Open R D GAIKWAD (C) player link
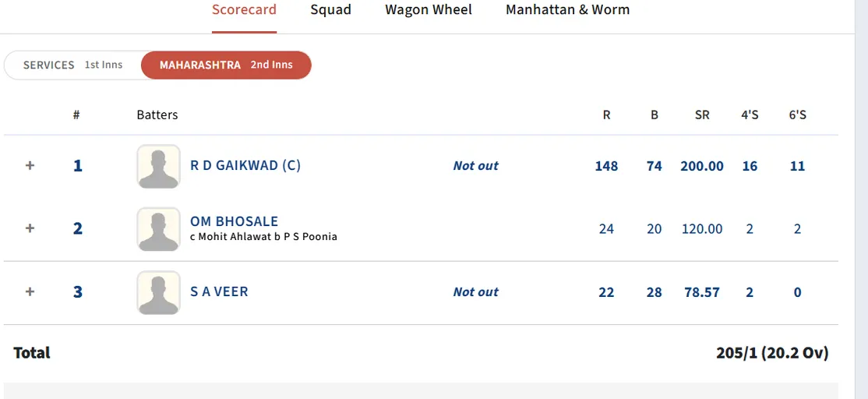This screenshot has height=399, width=868. [x=245, y=165]
